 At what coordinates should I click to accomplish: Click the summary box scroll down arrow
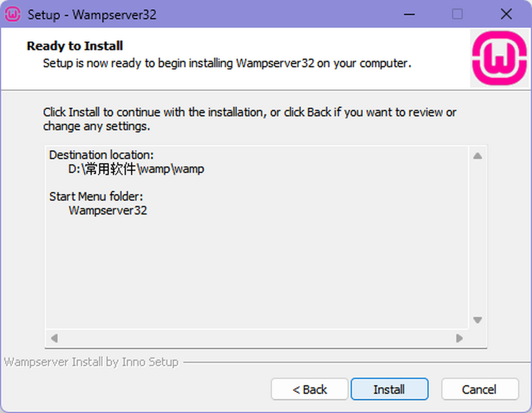point(477,320)
